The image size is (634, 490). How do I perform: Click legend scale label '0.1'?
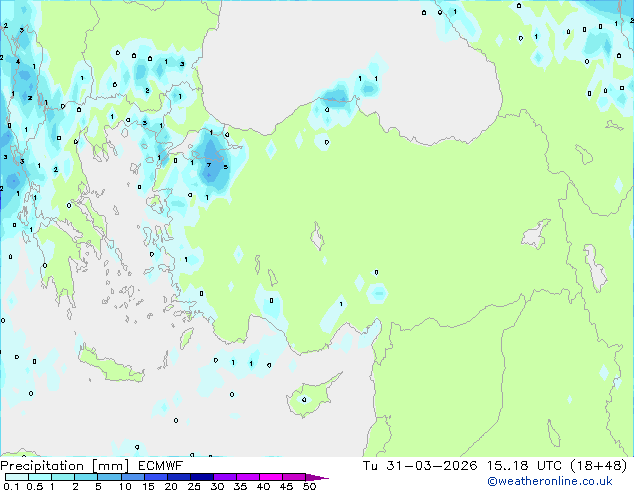[11, 486]
